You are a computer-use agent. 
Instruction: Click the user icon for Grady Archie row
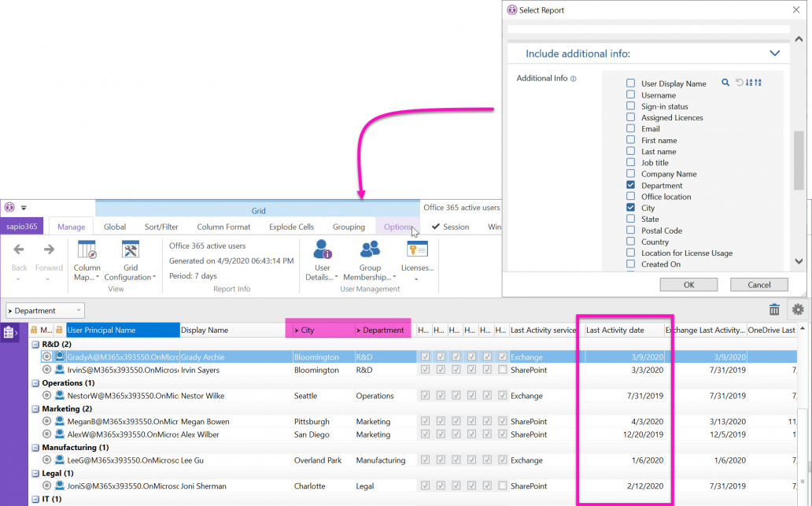[60, 356]
